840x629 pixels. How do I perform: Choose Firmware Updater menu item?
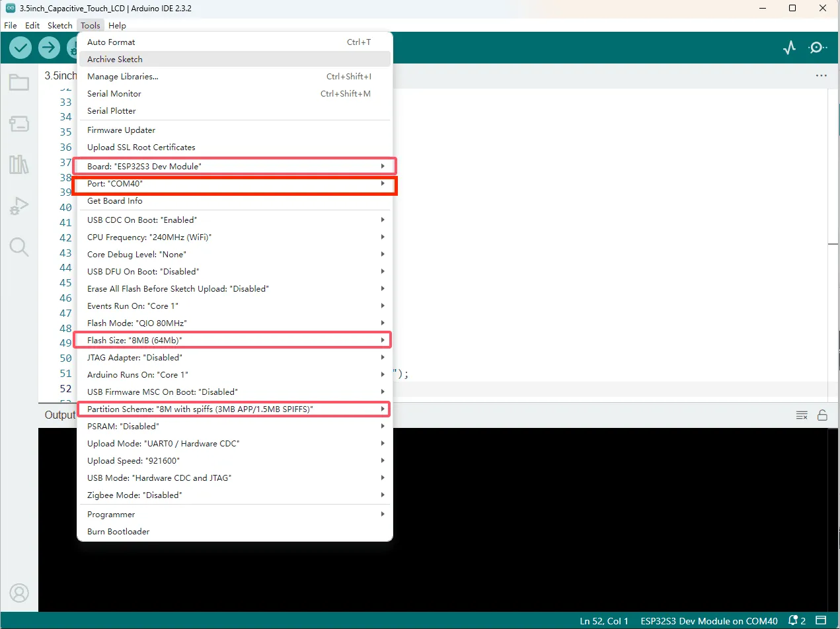pyautogui.click(x=235, y=130)
